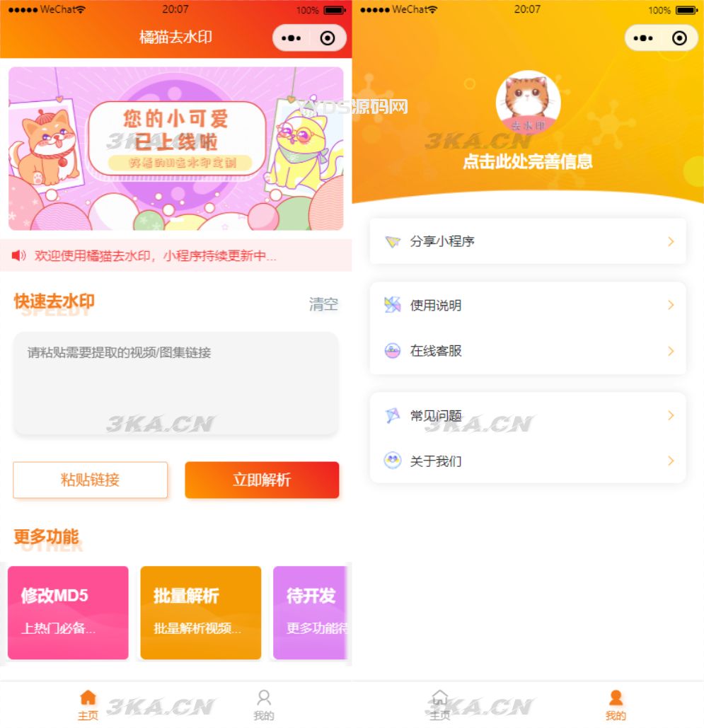Click the 关于我们 face icon
The height and width of the screenshot is (728, 704).
[x=393, y=461]
